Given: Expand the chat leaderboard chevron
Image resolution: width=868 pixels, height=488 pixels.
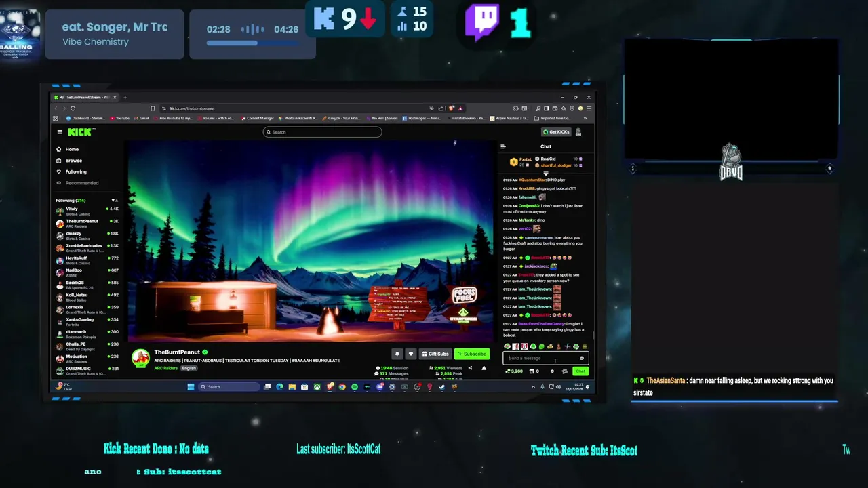Looking at the screenshot, I should (546, 174).
